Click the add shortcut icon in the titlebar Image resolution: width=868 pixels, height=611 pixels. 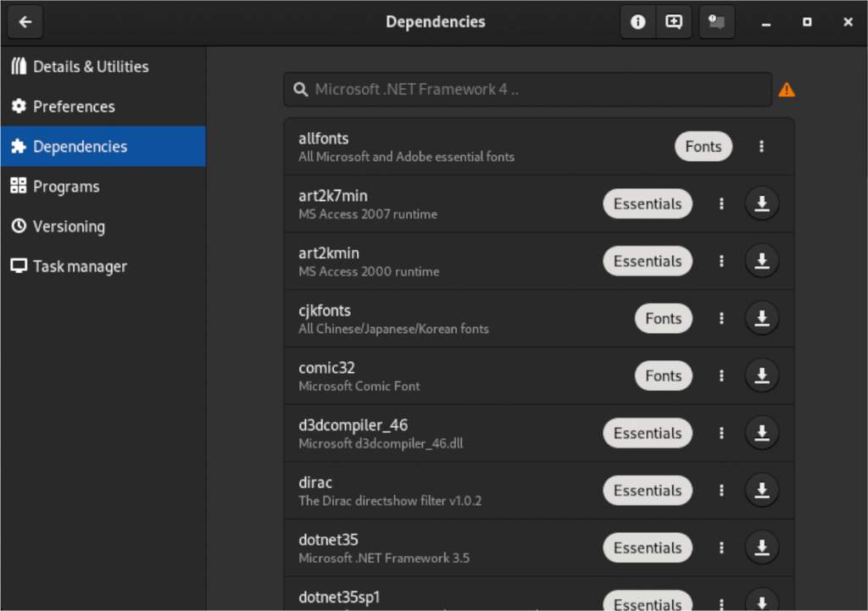point(674,22)
